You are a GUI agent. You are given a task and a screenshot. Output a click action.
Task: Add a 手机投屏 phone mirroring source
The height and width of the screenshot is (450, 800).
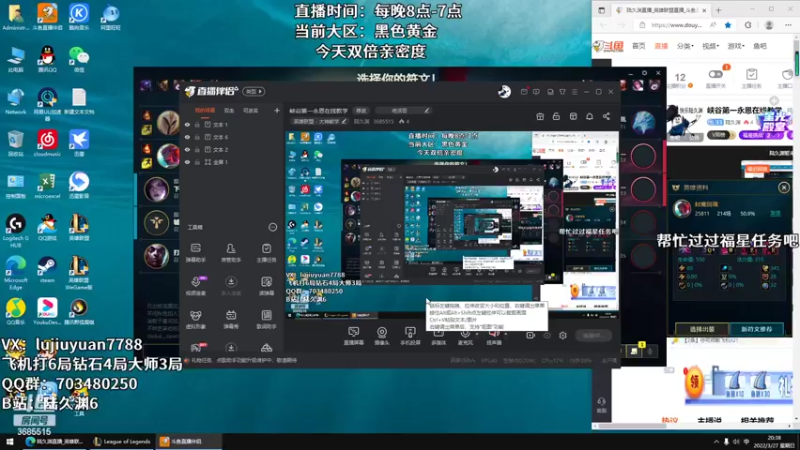coord(410,336)
